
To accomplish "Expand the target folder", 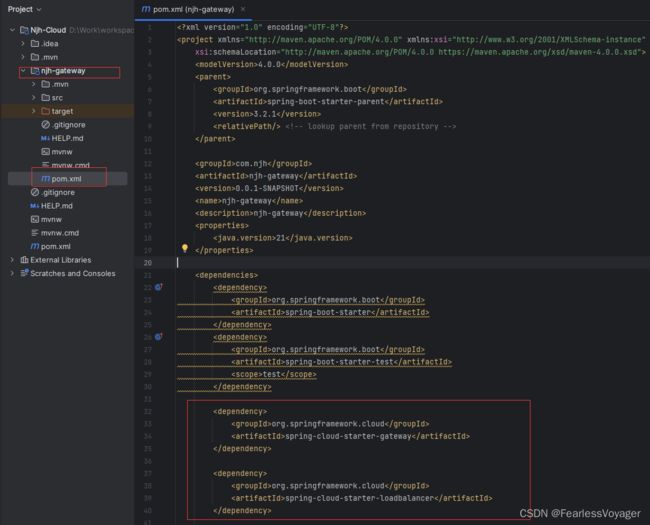I will 34,111.
